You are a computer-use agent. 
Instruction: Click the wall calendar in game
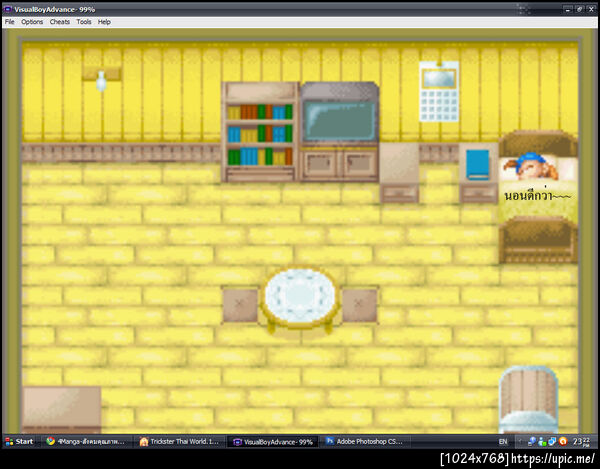coord(439,91)
